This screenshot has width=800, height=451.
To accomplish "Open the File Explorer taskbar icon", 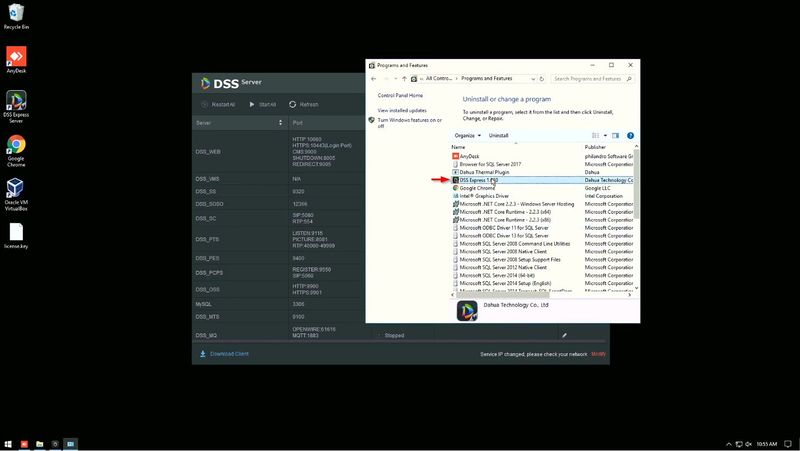I will pos(39,444).
